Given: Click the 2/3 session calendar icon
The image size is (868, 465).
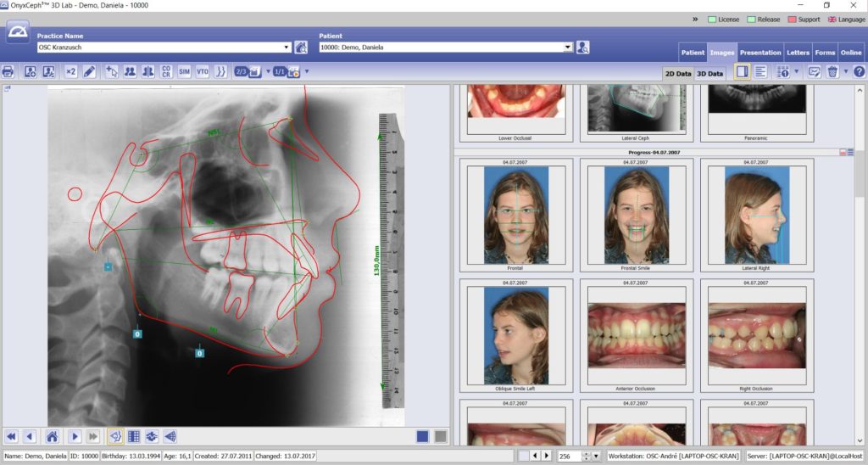Looking at the screenshot, I should pos(248,71).
